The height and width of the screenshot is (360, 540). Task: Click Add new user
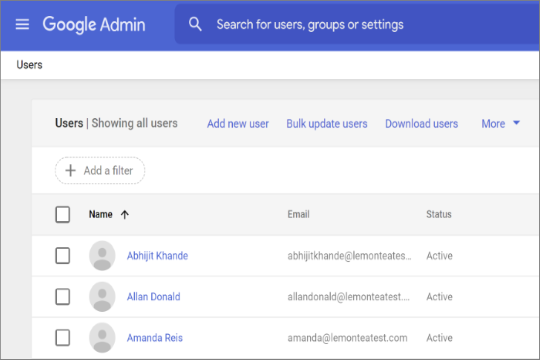[238, 124]
